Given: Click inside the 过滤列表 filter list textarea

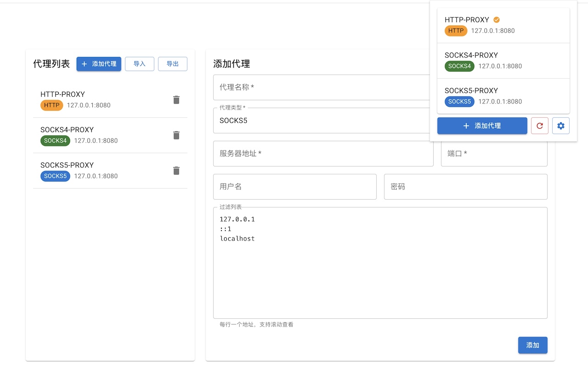Looking at the screenshot, I should (x=380, y=262).
